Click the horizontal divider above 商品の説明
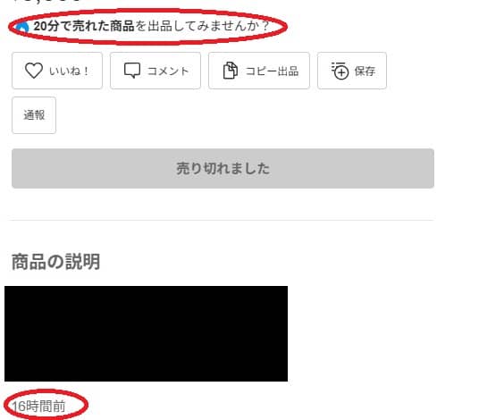Image resolution: width=504 pixels, height=420 pixels. point(222,221)
